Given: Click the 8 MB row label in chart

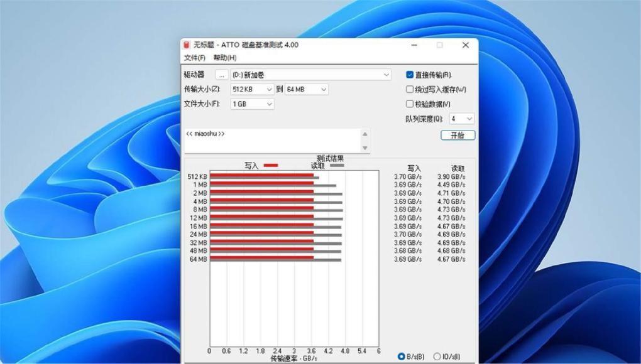Looking at the screenshot, I should point(200,210).
